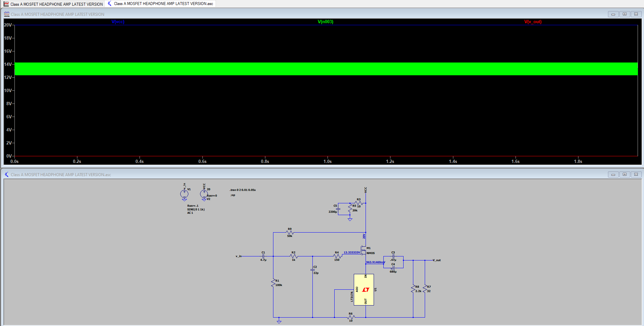644x326 pixels.
Task: Select resistor R6 symbol at bottom
Action: [x=351, y=317]
